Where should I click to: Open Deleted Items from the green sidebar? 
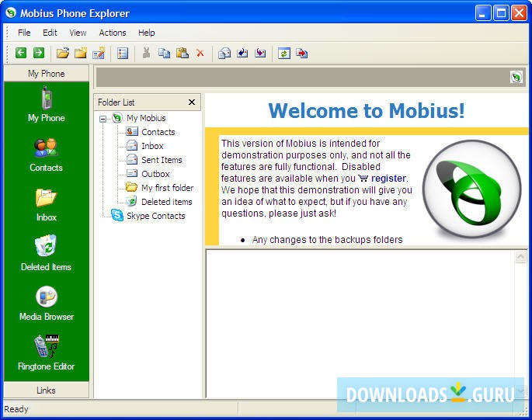(x=46, y=253)
